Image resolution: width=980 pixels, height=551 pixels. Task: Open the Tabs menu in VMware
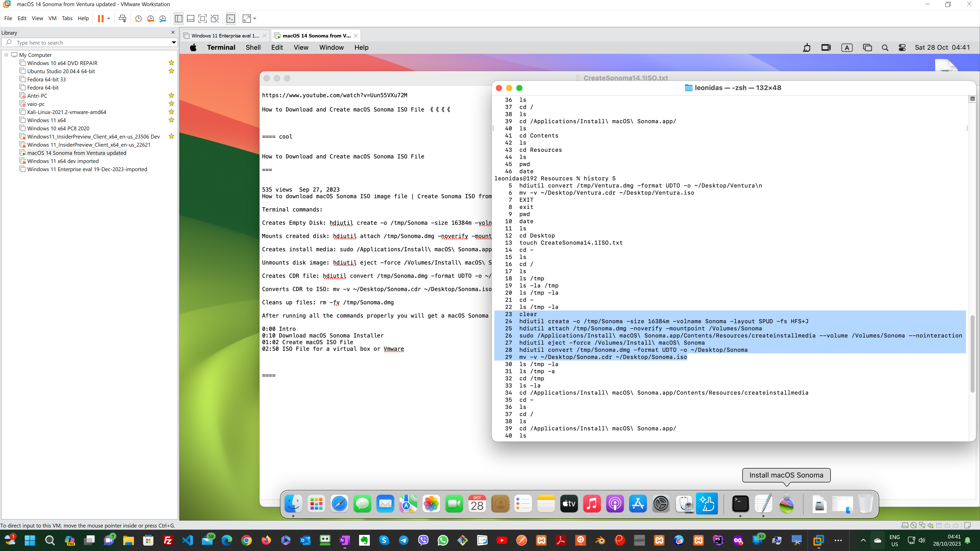67,18
